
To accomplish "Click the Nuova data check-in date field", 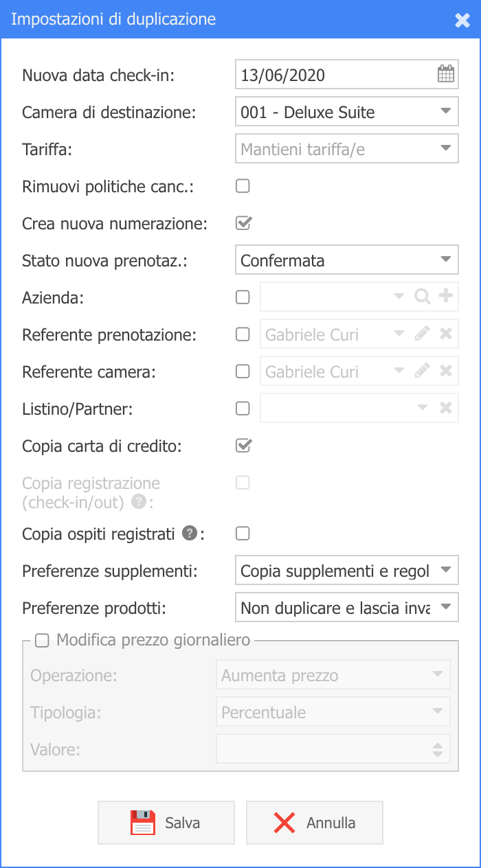I will click(347, 74).
